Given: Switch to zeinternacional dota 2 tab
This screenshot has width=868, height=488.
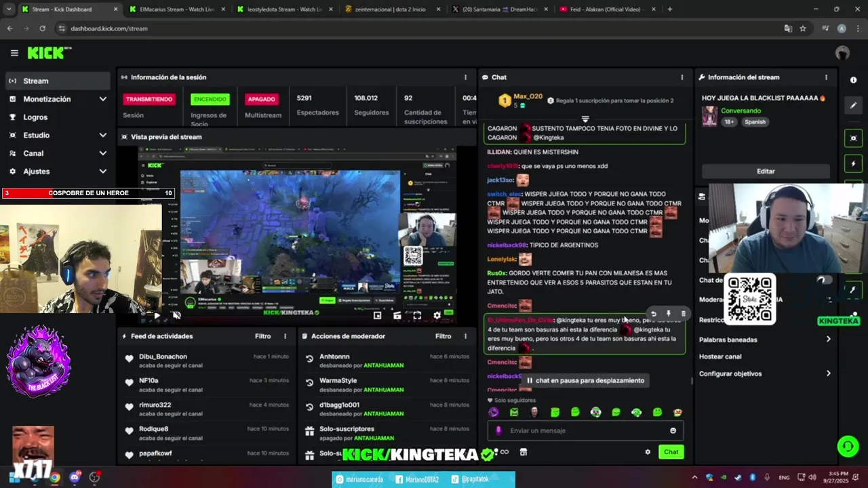Looking at the screenshot, I should point(391,9).
